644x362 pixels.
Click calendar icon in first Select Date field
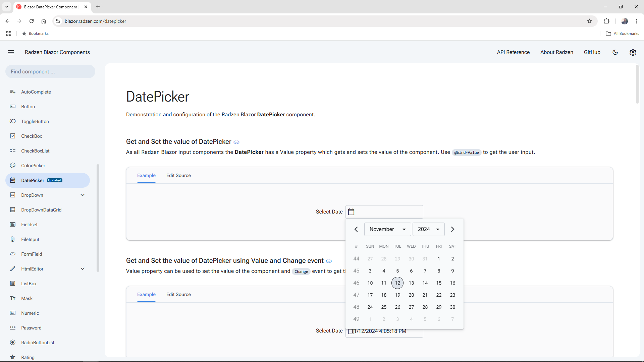351,212
